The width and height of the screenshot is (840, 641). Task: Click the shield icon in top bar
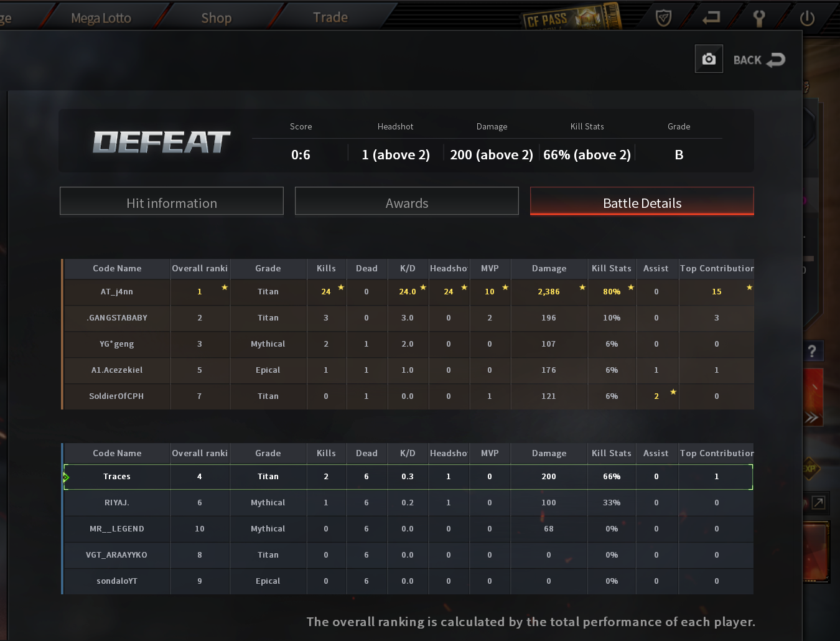664,17
